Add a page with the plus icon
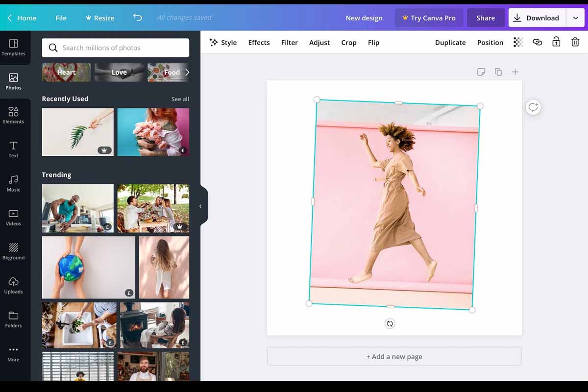The height and width of the screenshot is (392, 588). 515,72
